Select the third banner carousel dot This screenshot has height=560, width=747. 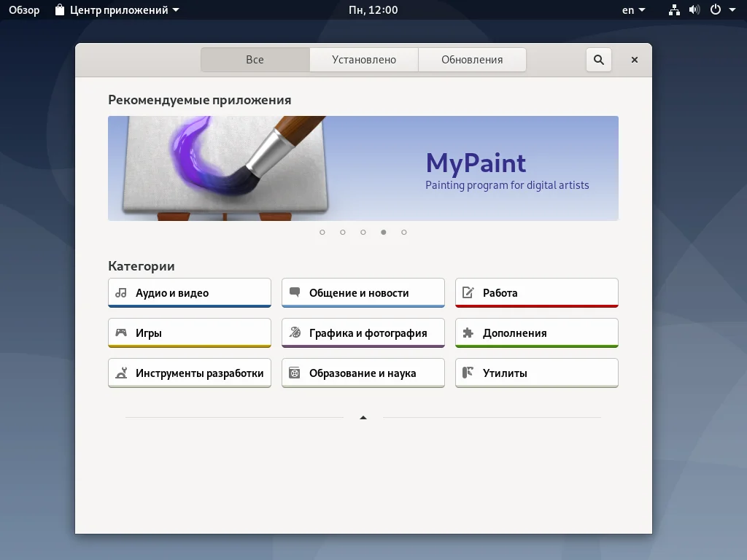[x=363, y=233]
